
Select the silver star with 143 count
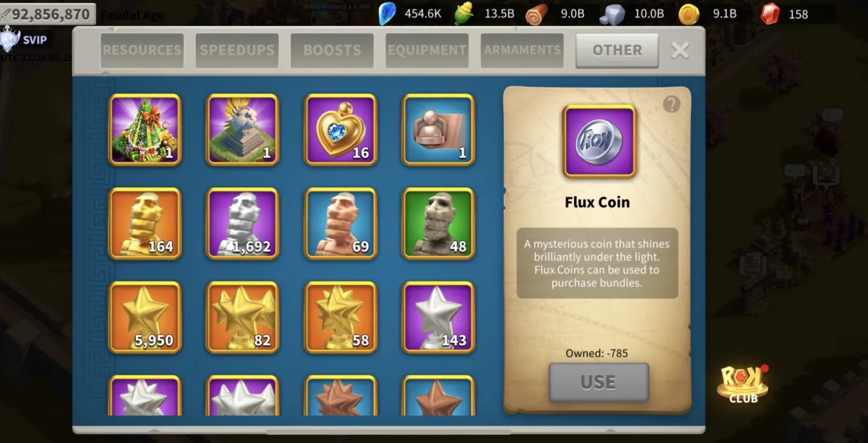438,317
